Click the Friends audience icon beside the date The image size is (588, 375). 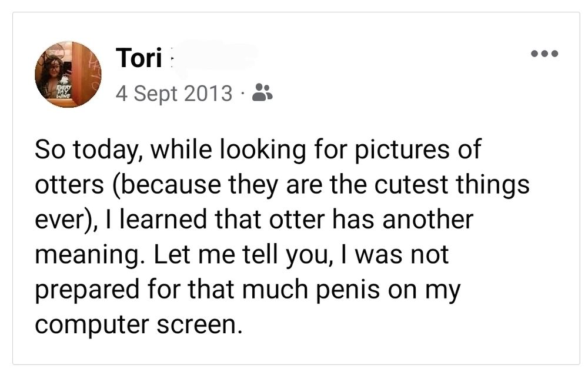pos(263,93)
